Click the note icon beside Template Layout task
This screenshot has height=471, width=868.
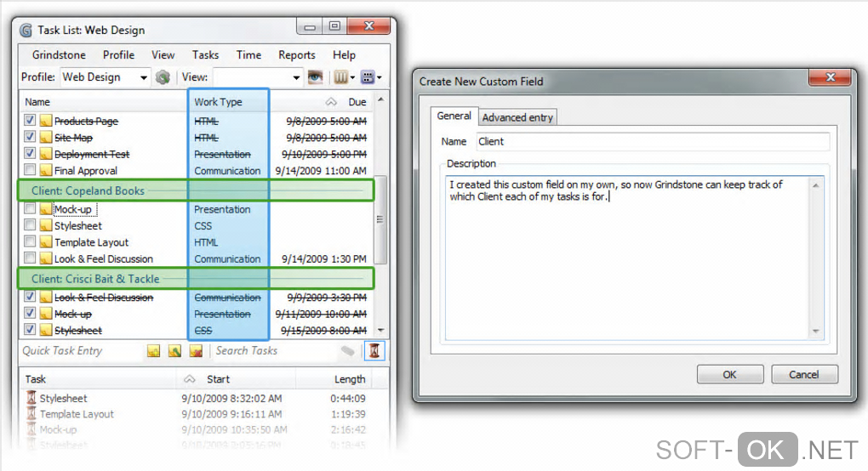pos(46,242)
